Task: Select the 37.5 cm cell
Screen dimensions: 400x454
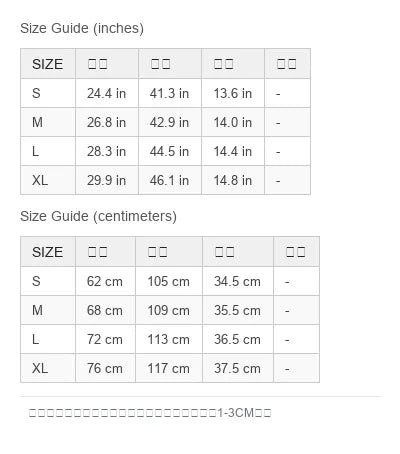Action: 238,368
